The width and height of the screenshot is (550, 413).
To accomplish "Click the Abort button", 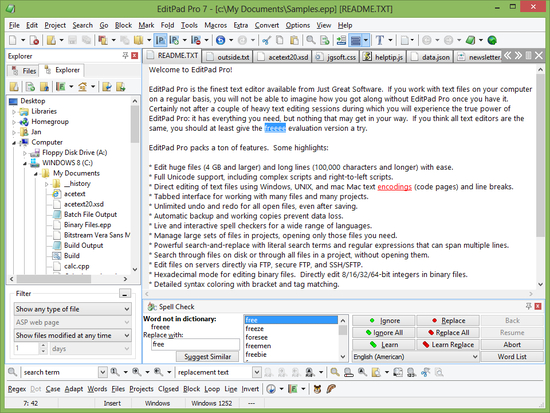I will point(512,345).
